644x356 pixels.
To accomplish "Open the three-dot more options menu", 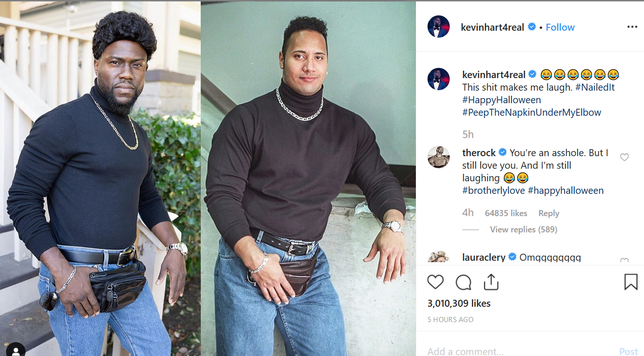I will click(x=632, y=27).
